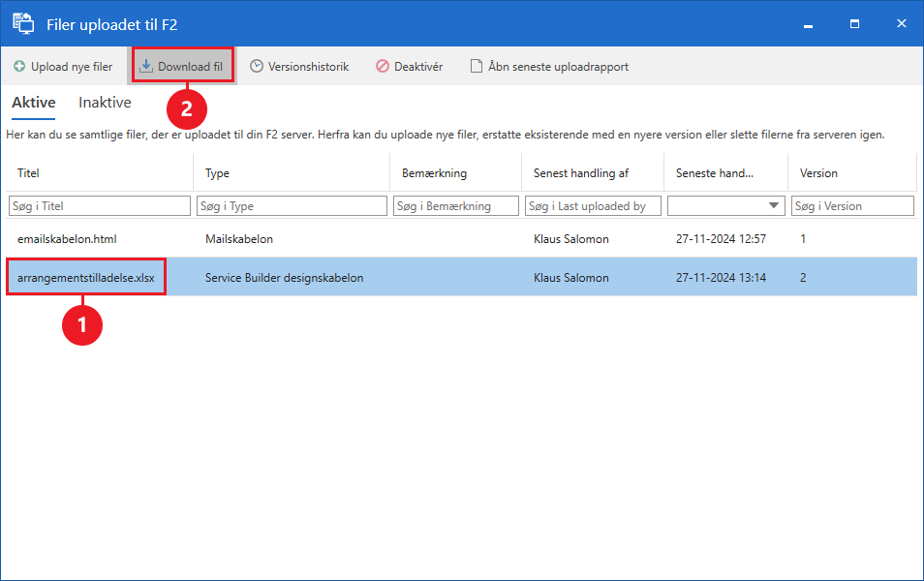Focus the Søg i Type filter field
This screenshot has width=924, height=581.
pos(291,206)
